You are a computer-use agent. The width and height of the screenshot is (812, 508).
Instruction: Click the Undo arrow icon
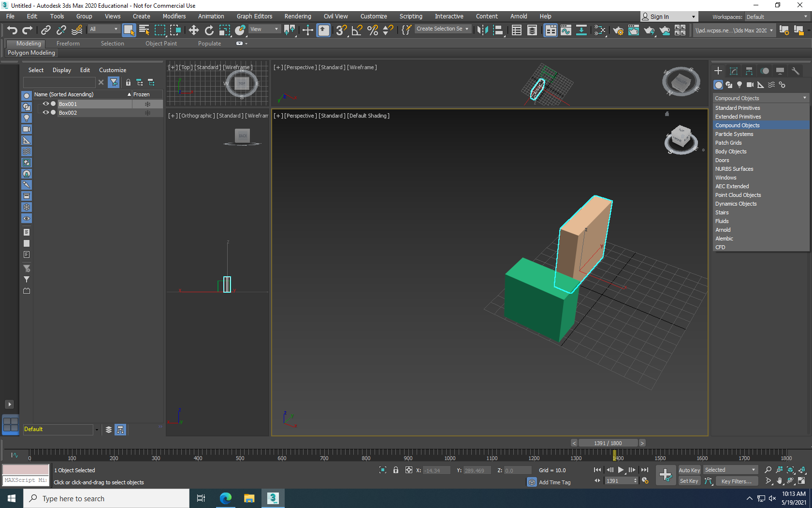tap(12, 30)
